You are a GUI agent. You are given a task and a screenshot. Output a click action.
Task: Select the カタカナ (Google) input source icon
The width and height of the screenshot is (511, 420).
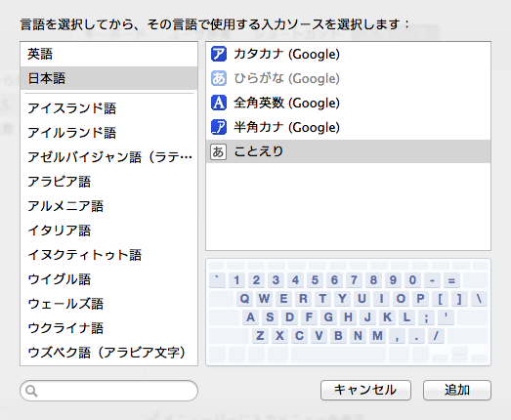pyautogui.click(x=218, y=54)
